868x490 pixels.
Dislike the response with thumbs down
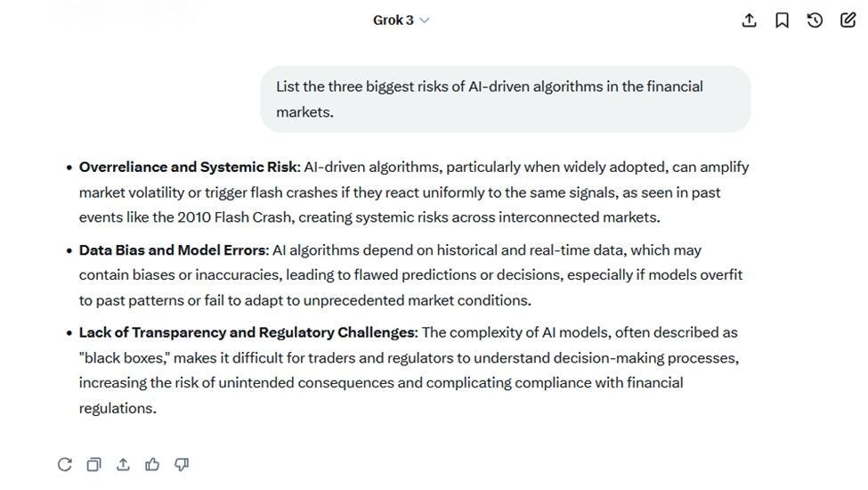tap(182, 464)
